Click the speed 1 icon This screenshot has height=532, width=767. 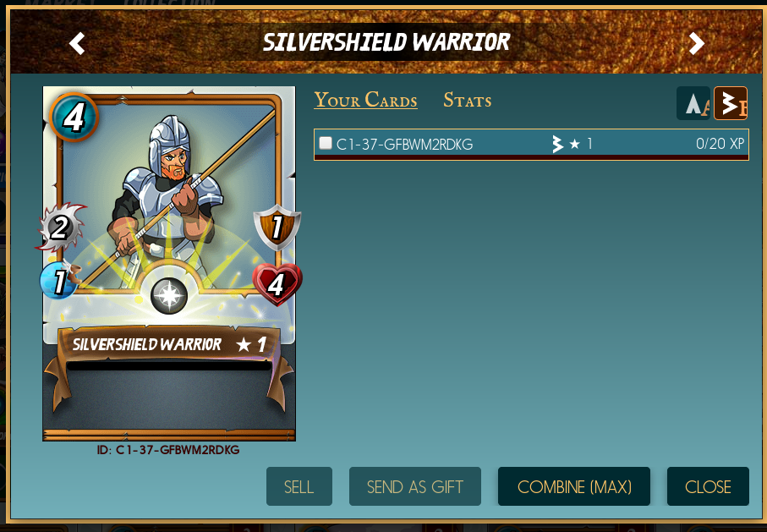point(60,281)
